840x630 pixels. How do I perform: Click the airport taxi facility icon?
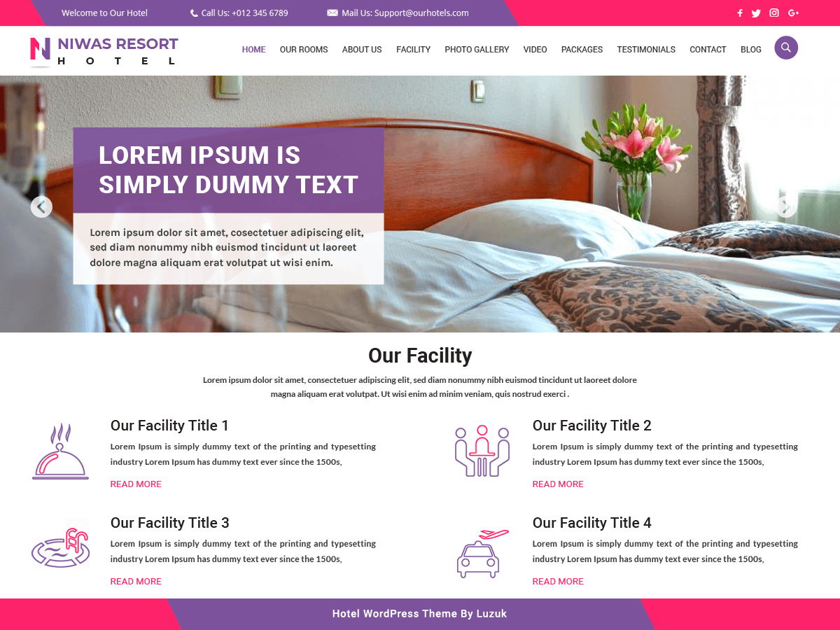(482, 553)
